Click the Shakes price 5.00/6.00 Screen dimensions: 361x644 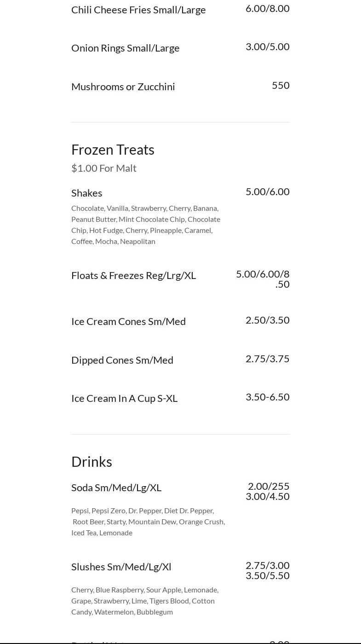click(267, 191)
